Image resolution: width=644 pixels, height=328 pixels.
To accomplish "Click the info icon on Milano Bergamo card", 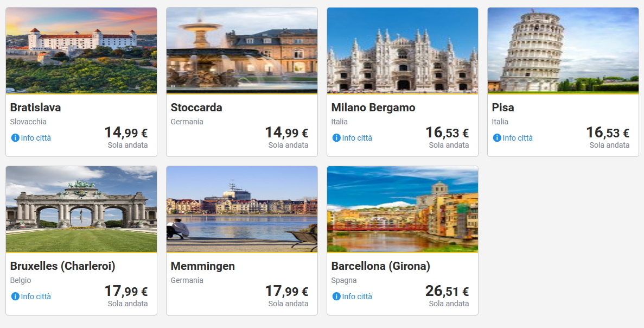I will point(336,138).
